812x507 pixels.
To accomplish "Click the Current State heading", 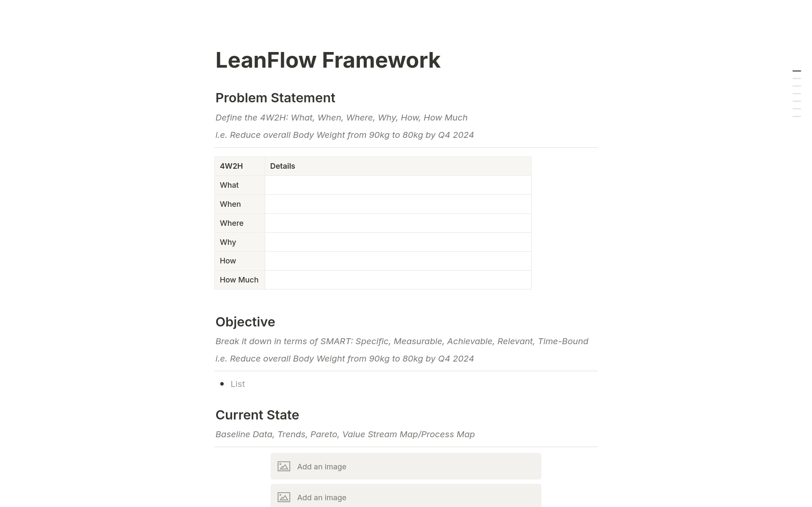I will click(257, 415).
